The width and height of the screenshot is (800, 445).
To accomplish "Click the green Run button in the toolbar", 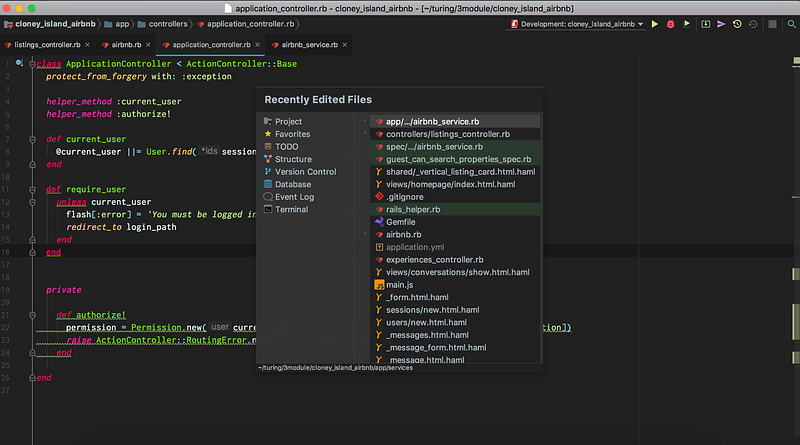I will tap(654, 23).
